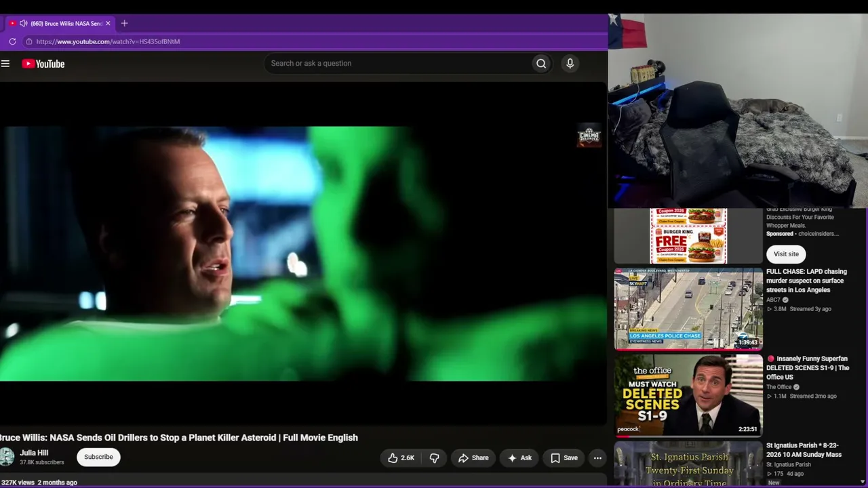
Task: Click the 'New' badge on St Ignatius video
Action: click(x=774, y=483)
